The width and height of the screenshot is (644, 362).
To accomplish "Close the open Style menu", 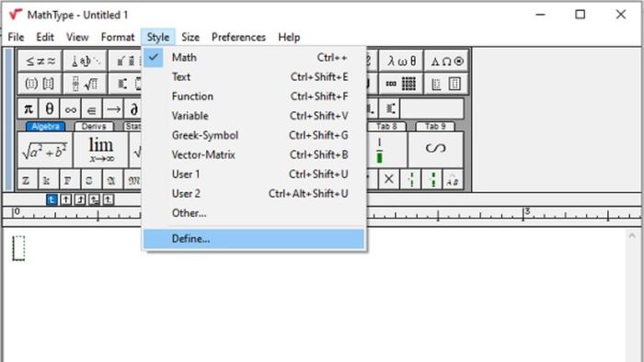I will (x=158, y=38).
